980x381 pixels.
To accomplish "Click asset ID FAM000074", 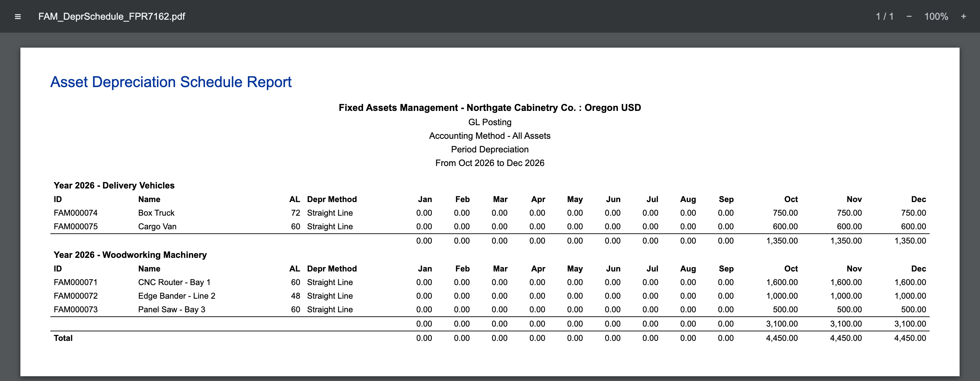I will tap(76, 213).
